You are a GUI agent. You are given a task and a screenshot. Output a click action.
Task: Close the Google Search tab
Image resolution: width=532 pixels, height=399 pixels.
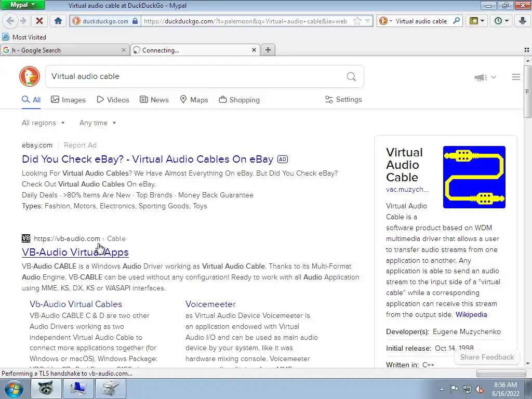pos(124,50)
